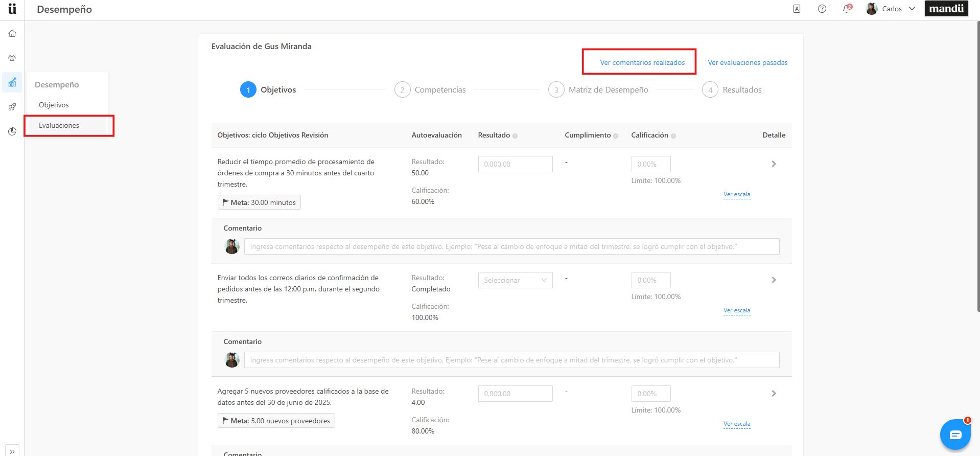Click the 'Detalle' column header
Viewport: 980px width, 456px height.
coord(774,135)
